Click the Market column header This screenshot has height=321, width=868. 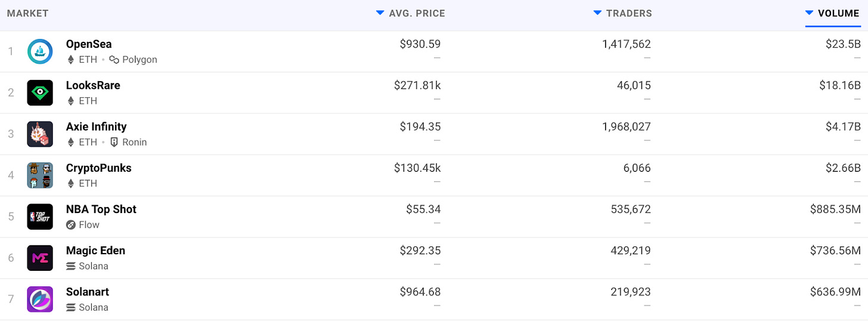point(28,13)
